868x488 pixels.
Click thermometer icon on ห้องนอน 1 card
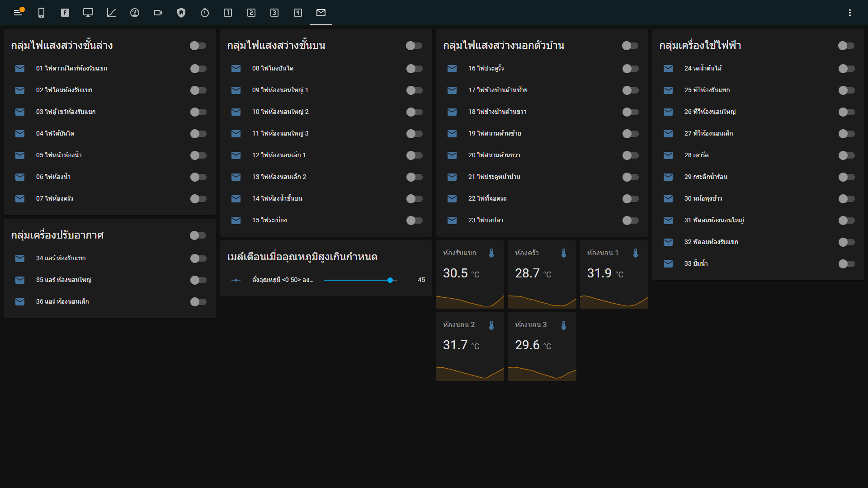coord(636,253)
